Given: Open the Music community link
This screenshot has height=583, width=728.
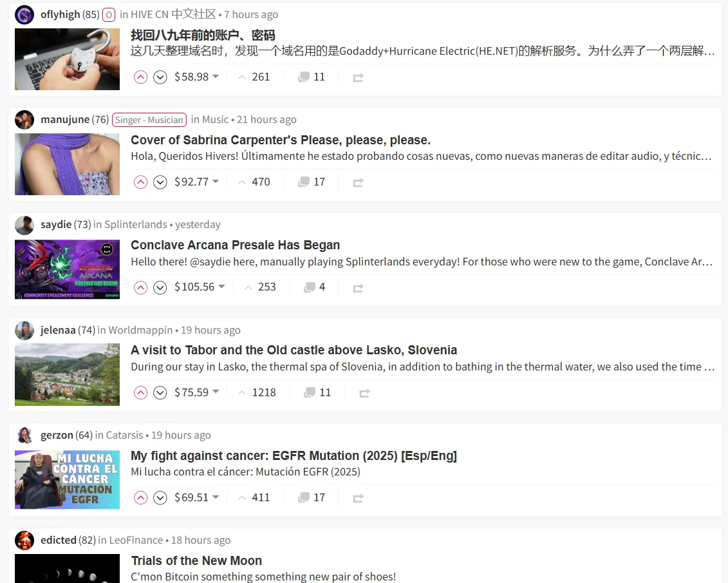Looking at the screenshot, I should (x=216, y=119).
